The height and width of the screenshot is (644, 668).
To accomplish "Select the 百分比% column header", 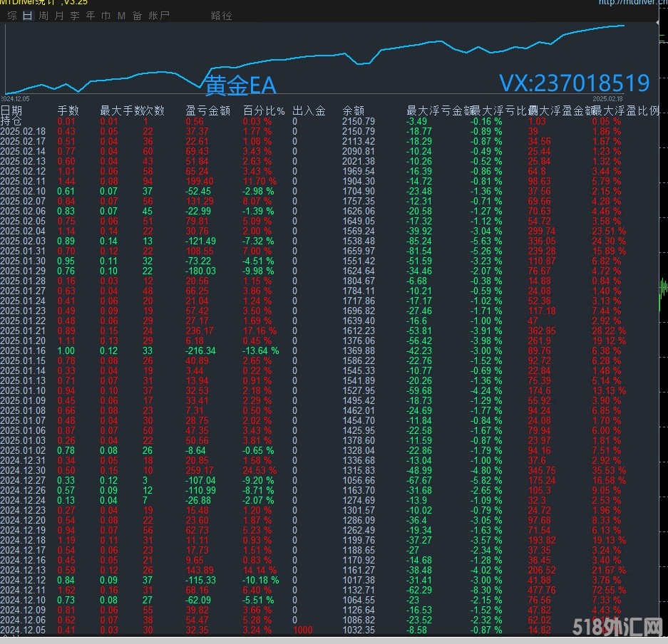I will click(263, 110).
